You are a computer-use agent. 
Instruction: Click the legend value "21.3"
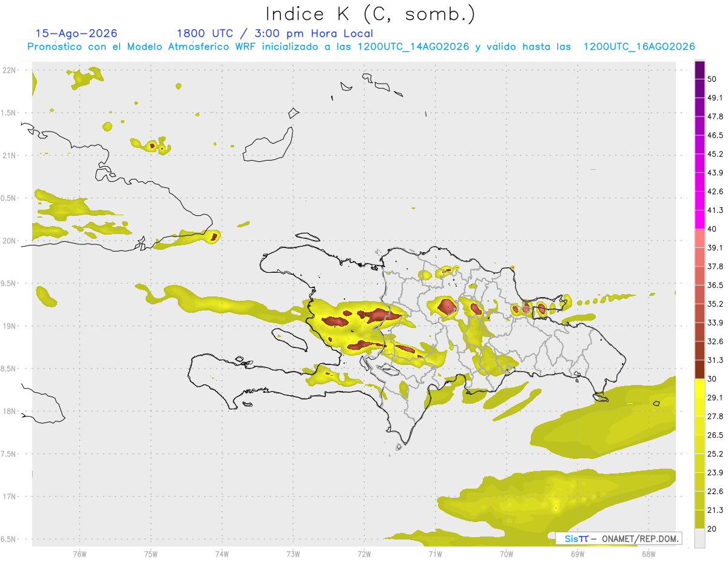point(715,510)
